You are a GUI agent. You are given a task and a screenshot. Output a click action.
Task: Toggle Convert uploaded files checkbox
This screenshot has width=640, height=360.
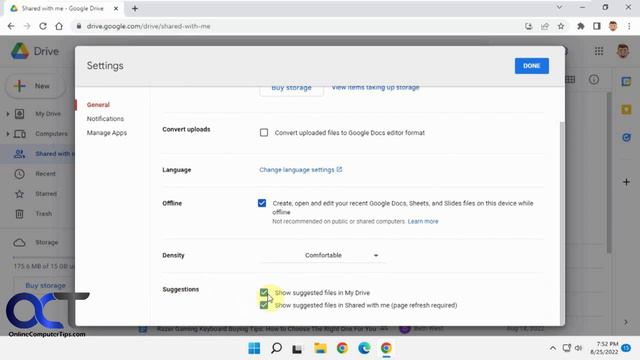pos(264,133)
